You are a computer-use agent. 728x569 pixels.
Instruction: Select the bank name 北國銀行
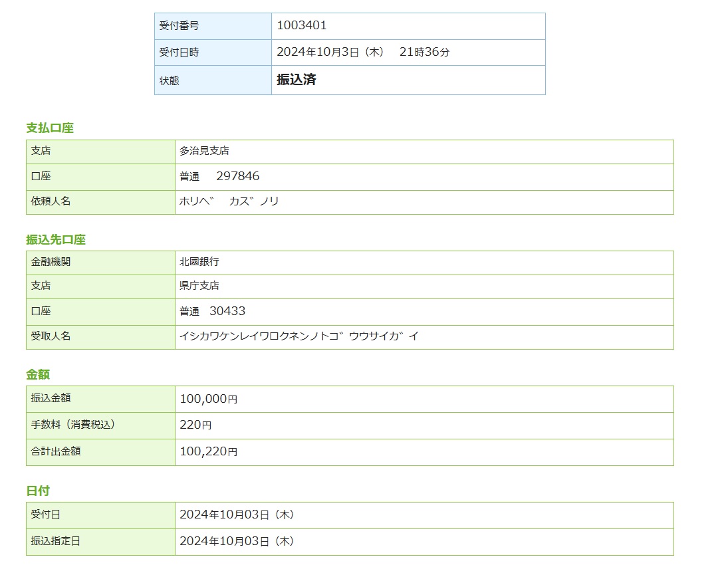tap(199, 262)
